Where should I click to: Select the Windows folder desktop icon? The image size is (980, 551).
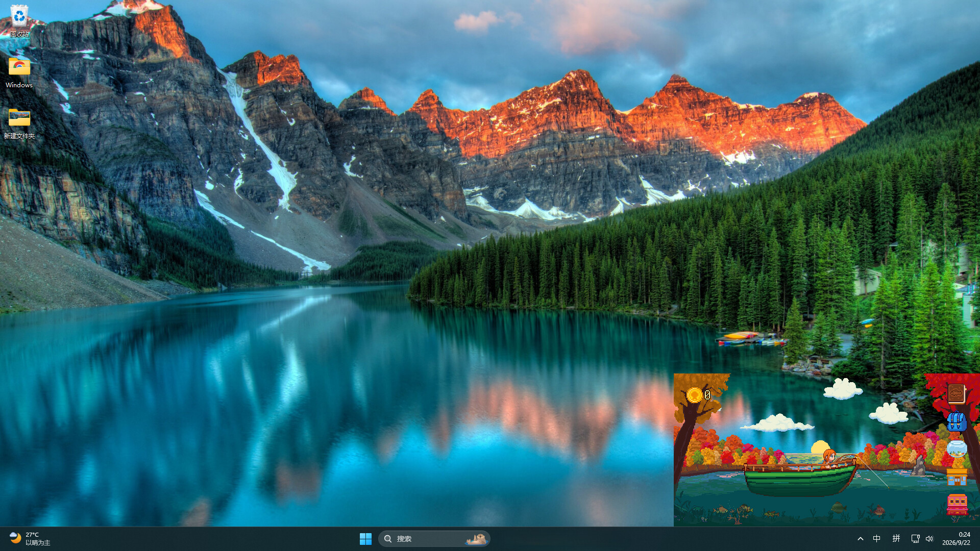(19, 72)
